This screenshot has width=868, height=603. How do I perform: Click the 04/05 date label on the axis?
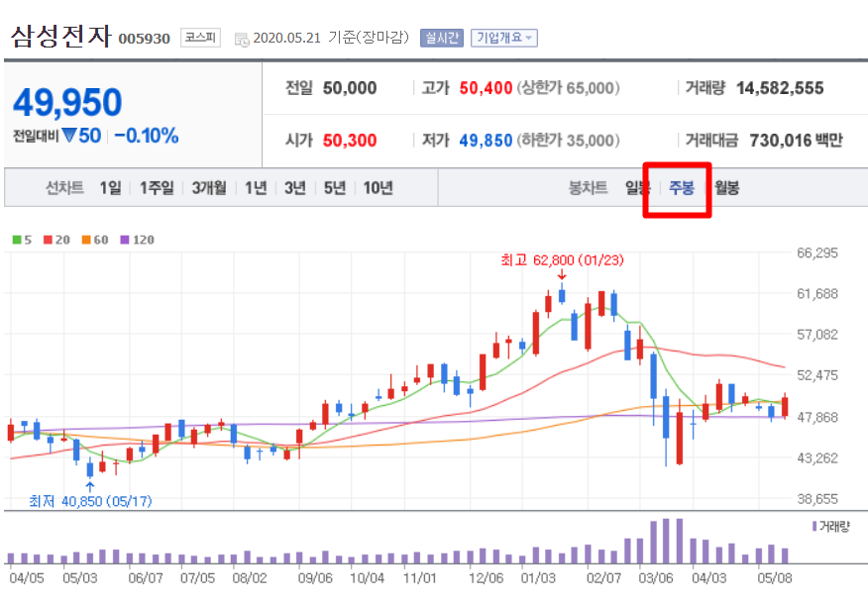coord(27,578)
